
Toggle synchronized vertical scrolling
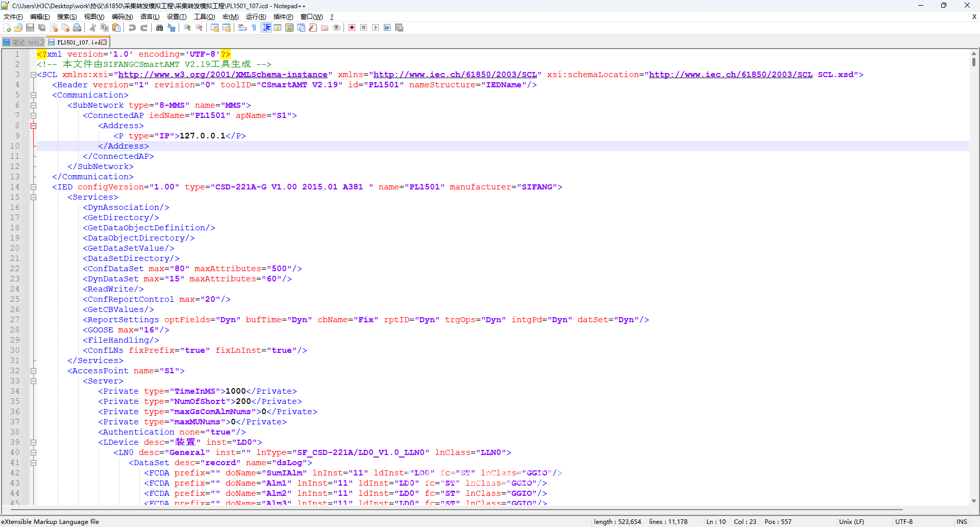[215, 28]
